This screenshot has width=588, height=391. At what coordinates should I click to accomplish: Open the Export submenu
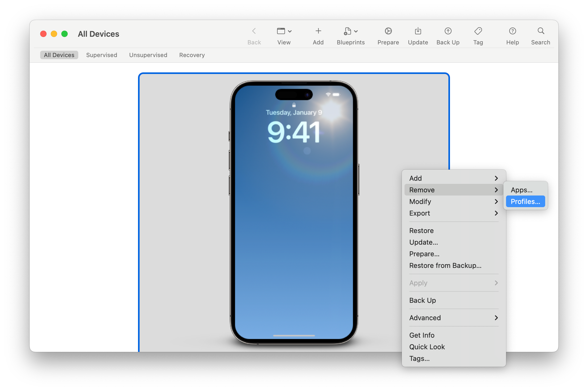(x=454, y=213)
